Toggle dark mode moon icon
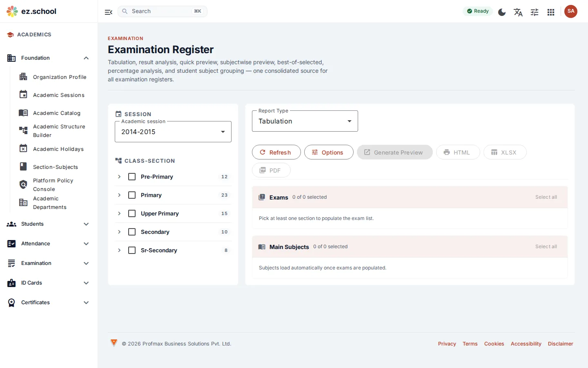This screenshot has width=588, height=368. pyautogui.click(x=502, y=12)
